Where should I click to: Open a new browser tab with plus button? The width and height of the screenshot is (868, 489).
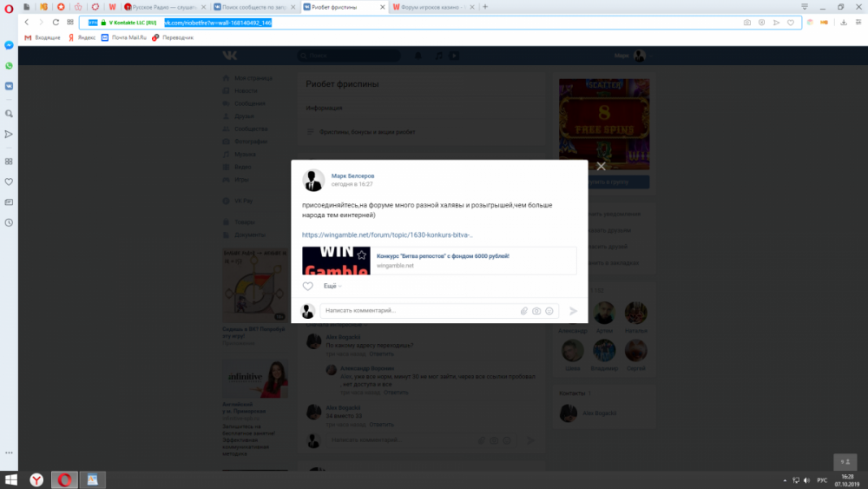pos(485,7)
